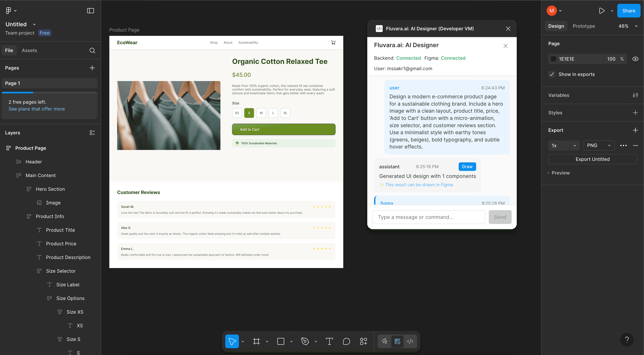644x355 pixels.
Task: Open See plans that offer more link
Action: 37,109
